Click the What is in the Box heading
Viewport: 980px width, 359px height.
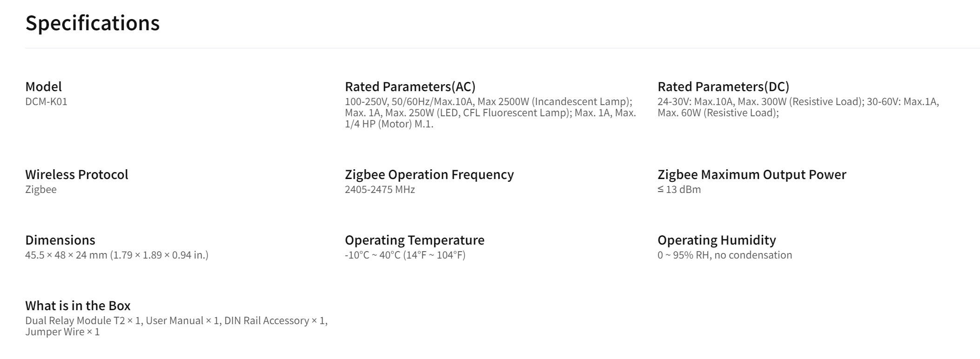(78, 306)
